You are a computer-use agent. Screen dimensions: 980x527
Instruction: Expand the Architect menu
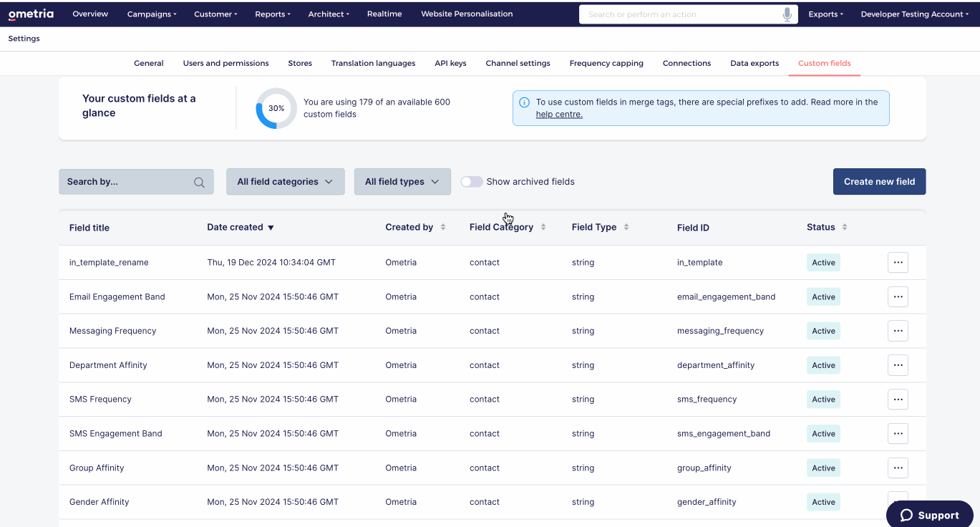329,14
